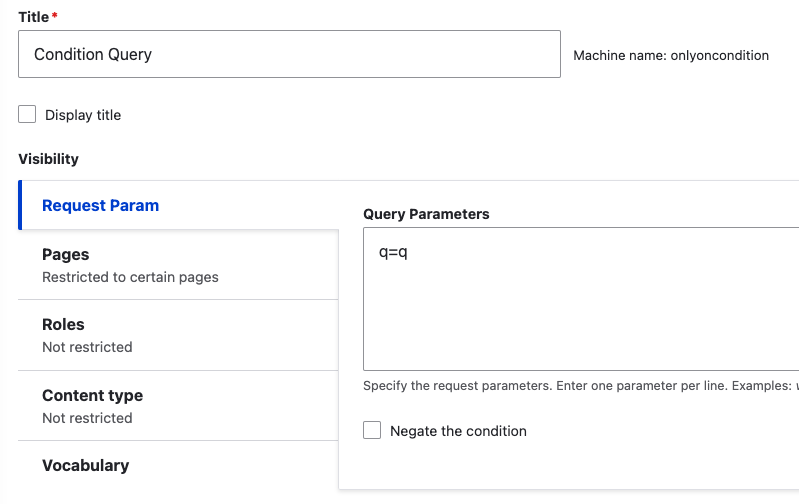Open the Pages visibility tab
This screenshot has width=799, height=504.
pyautogui.click(x=178, y=265)
